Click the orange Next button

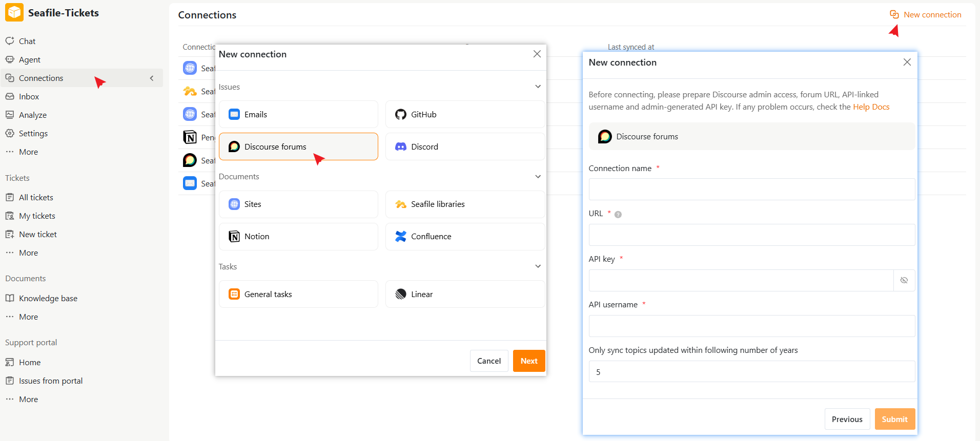(x=529, y=361)
